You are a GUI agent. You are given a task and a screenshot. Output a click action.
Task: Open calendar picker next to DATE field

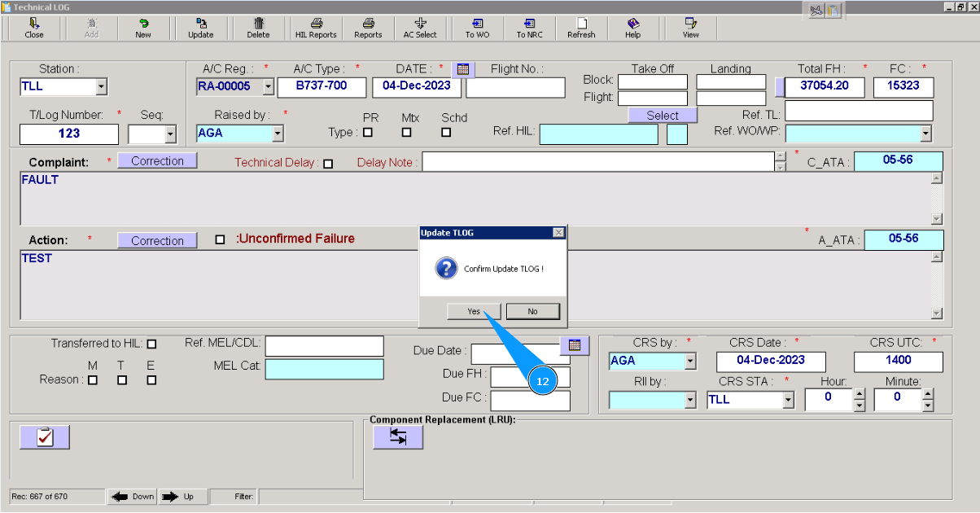462,69
